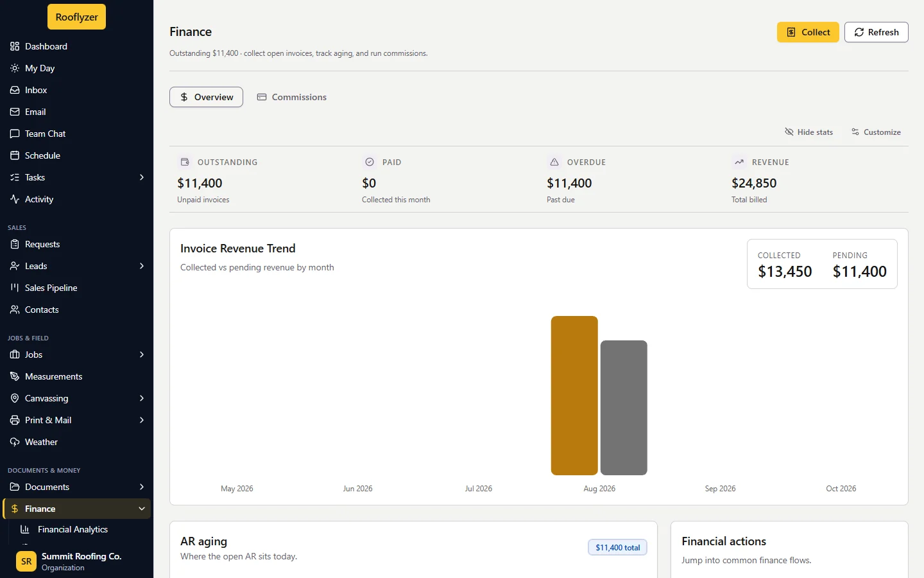Click the Print & Mail printer icon
The image size is (924, 578).
[15, 420]
